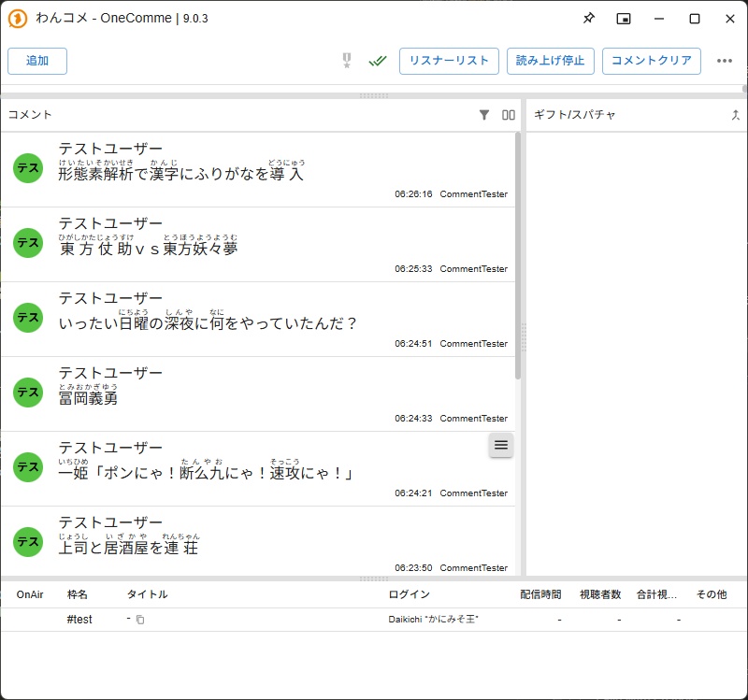Pin the window with the pushpin icon
748x700 pixels.
click(589, 19)
